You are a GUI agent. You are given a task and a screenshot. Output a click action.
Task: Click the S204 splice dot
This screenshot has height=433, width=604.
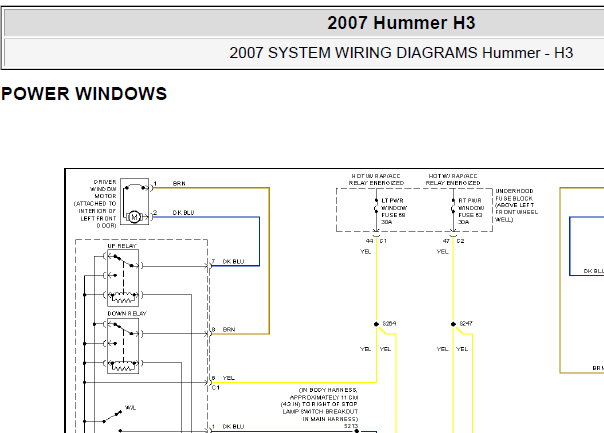coord(376,324)
